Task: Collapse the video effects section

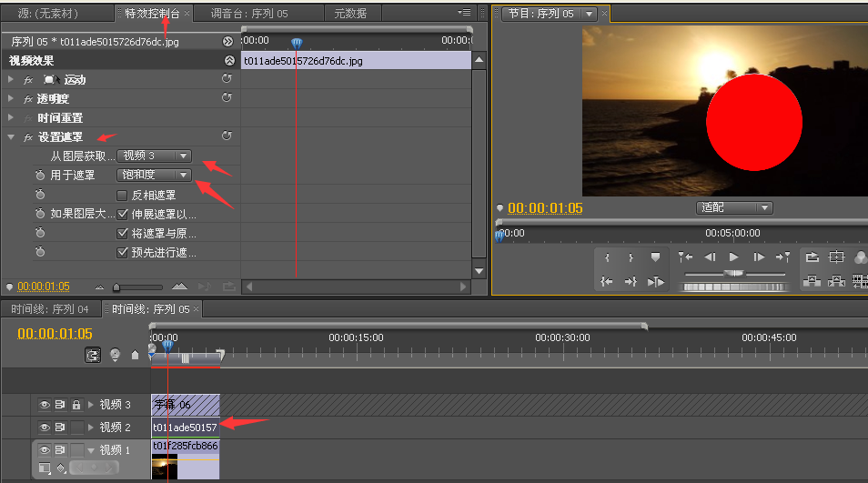Action: tap(229, 60)
